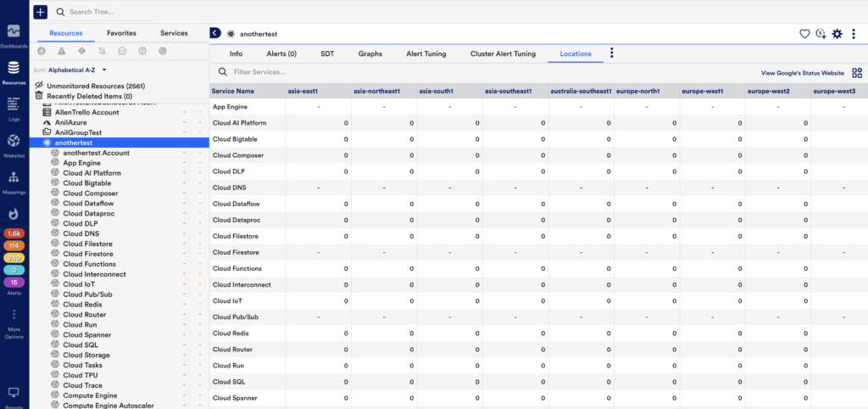Screen dimensions: 868x409
Task: Click the orange 114 alerts badge
Action: pos(14,245)
